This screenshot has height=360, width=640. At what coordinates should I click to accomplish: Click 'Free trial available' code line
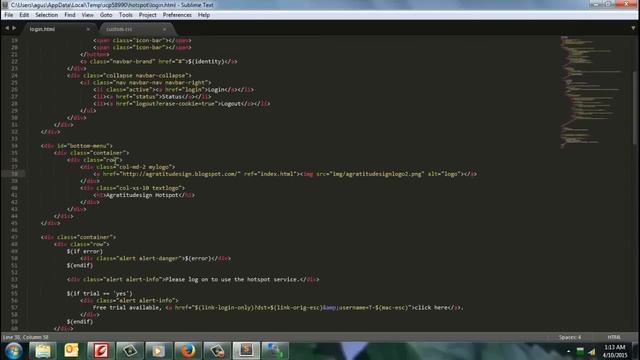click(278, 307)
